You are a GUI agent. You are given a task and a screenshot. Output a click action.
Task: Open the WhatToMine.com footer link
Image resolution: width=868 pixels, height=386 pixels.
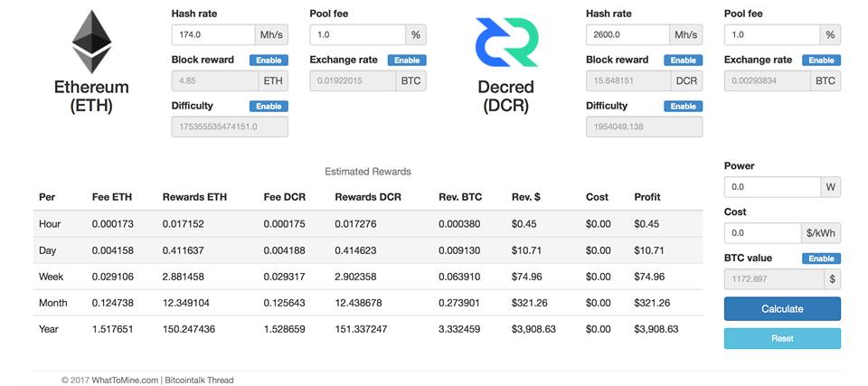(124, 381)
